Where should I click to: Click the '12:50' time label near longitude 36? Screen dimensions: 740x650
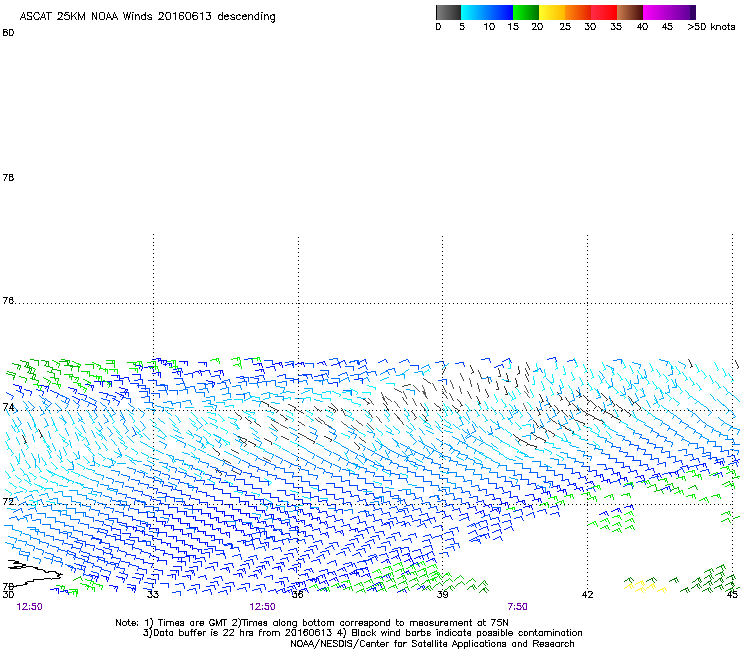click(x=262, y=607)
